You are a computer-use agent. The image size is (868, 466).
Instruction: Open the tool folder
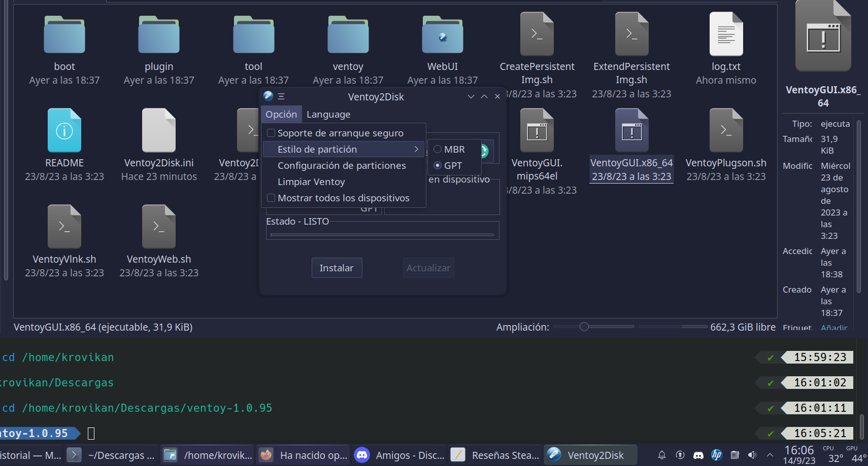253,35
